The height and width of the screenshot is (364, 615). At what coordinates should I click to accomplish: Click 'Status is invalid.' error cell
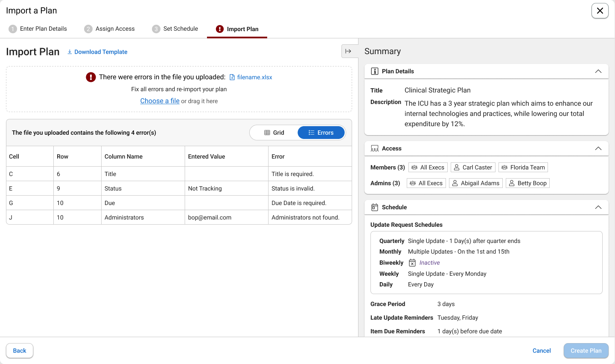310,188
